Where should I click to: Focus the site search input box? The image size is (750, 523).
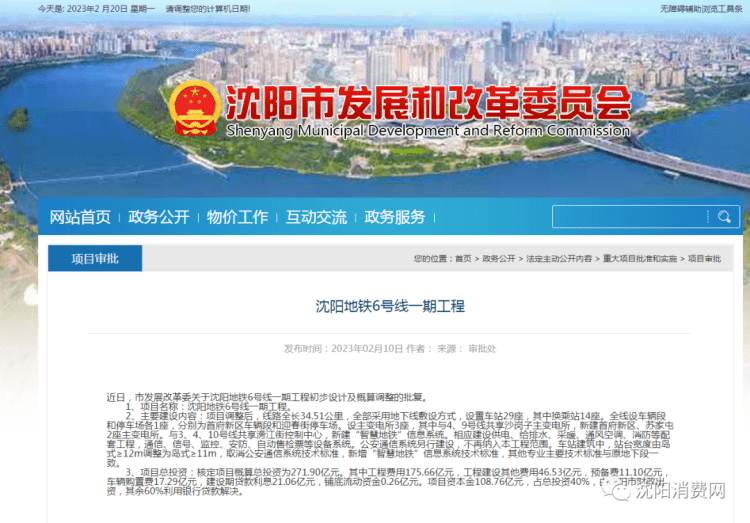pyautogui.click(x=630, y=217)
